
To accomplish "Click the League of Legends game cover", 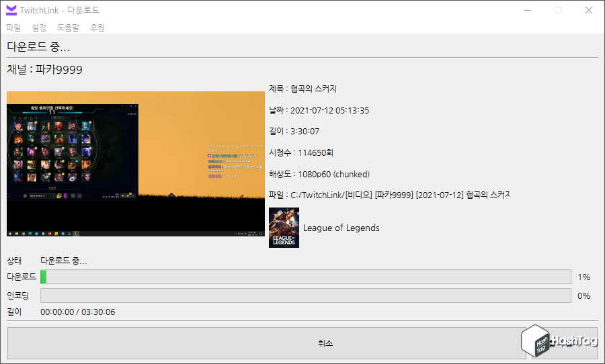I will point(284,228).
